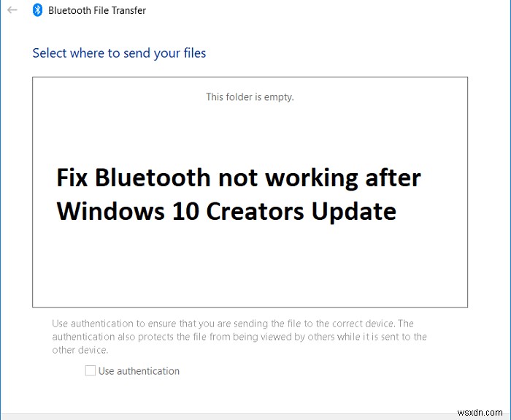Image resolution: width=511 pixels, height=420 pixels.
Task: Click 'Select where to send your files' heading
Action: (119, 53)
